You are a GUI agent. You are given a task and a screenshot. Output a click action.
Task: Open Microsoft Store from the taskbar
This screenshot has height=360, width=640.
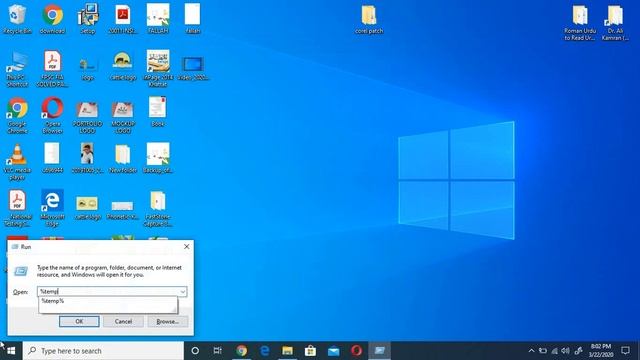coord(310,351)
